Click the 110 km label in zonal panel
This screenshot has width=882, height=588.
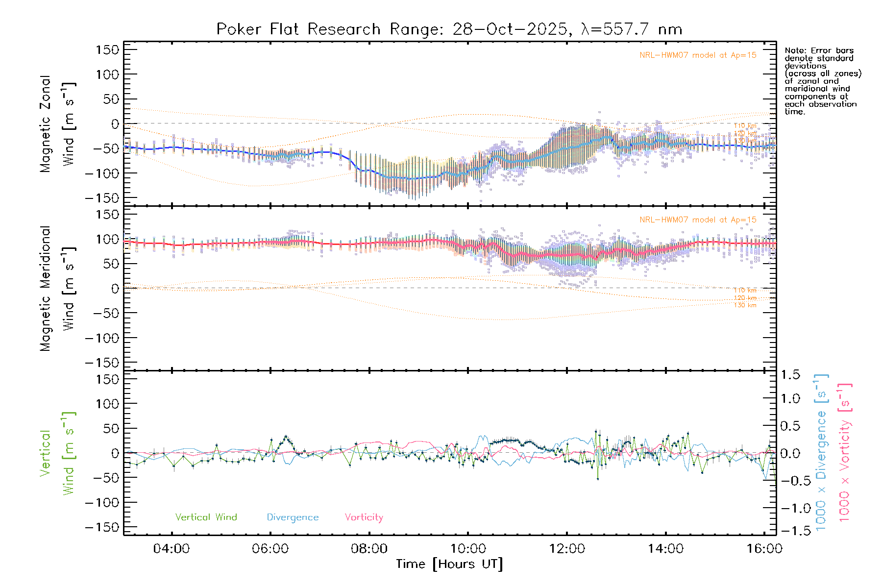[x=745, y=126]
